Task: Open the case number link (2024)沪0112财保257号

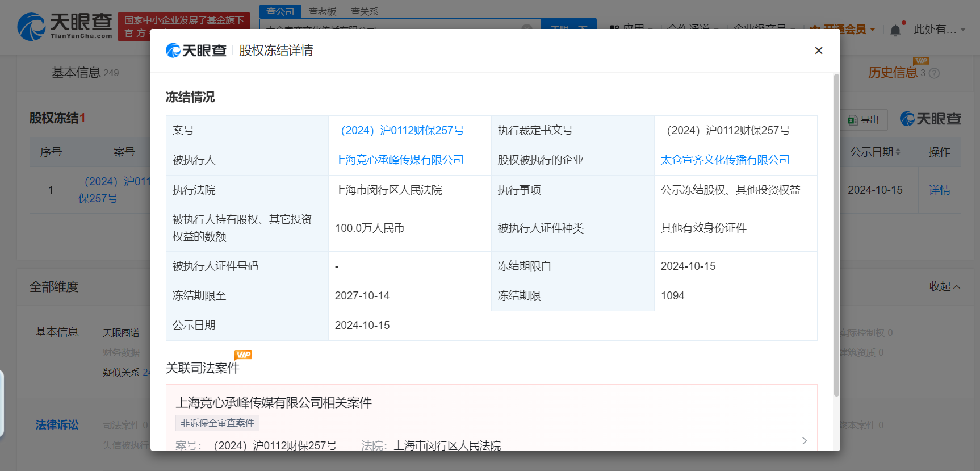Action: coord(403,131)
